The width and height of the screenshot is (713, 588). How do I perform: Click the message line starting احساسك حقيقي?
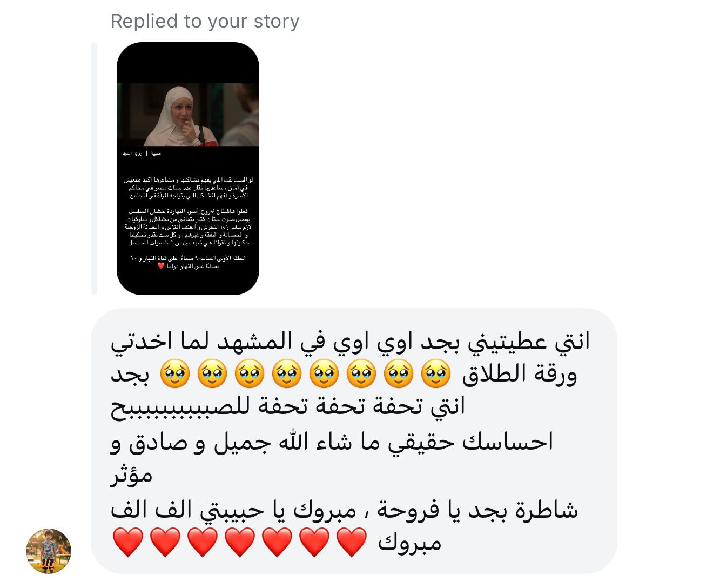click(332, 442)
